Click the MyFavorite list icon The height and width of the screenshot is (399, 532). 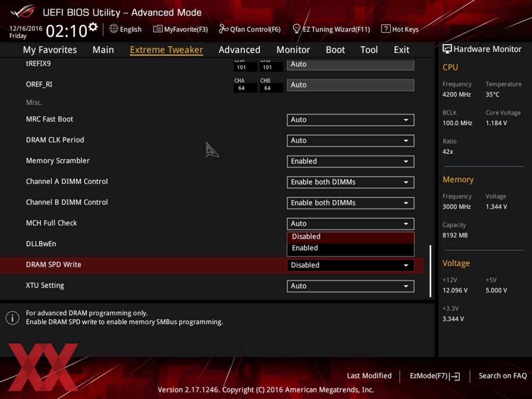pos(158,29)
